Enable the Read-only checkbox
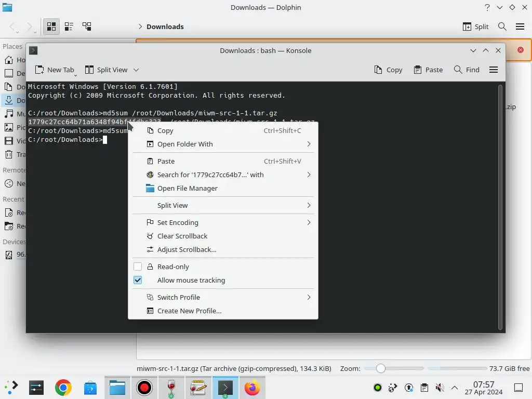This screenshot has height=399, width=532. click(x=137, y=267)
